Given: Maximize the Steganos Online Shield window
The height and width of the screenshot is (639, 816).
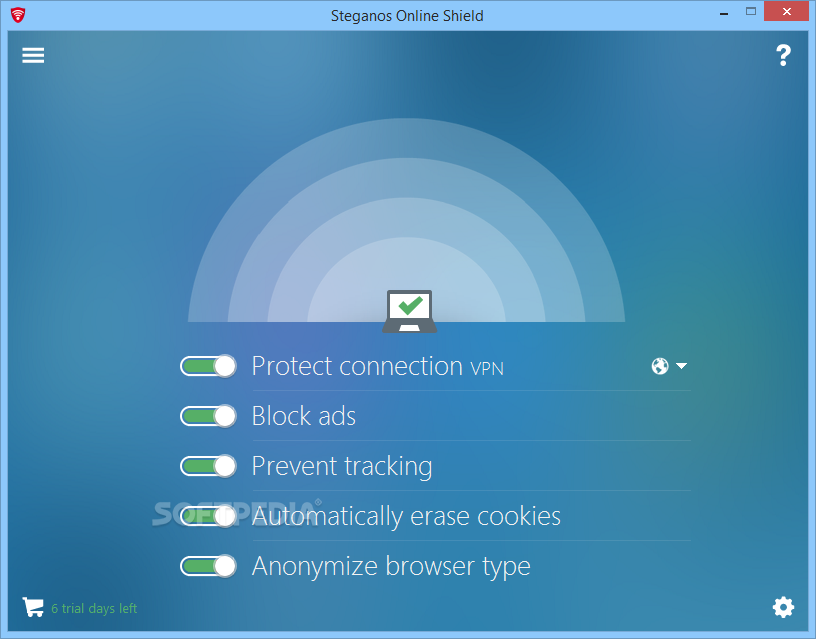Looking at the screenshot, I should coord(750,11).
